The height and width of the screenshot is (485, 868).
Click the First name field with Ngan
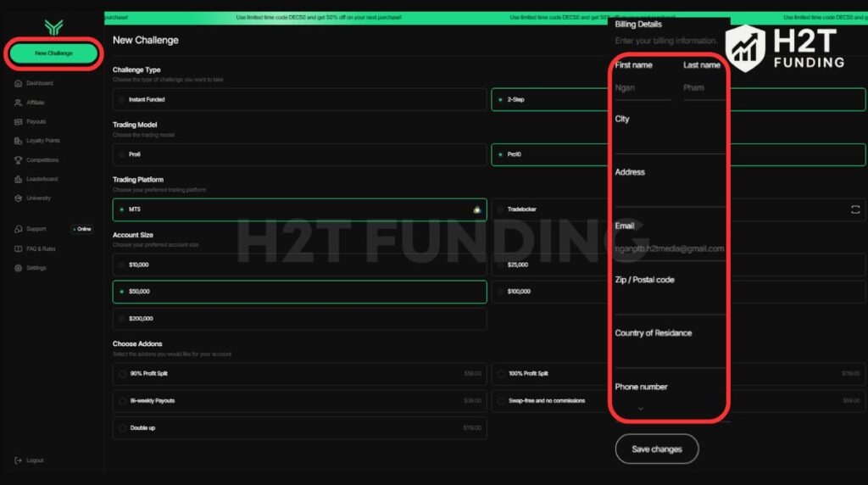643,88
